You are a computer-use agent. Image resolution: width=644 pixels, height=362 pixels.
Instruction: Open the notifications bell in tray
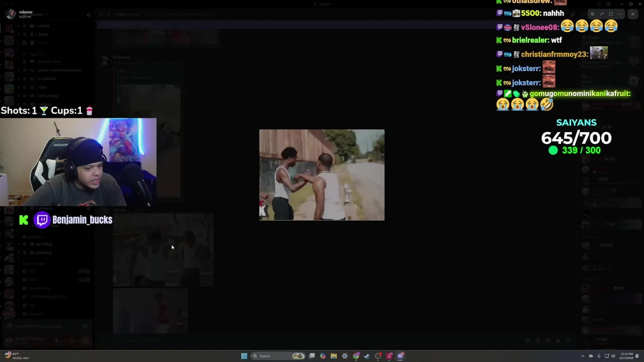(x=637, y=356)
